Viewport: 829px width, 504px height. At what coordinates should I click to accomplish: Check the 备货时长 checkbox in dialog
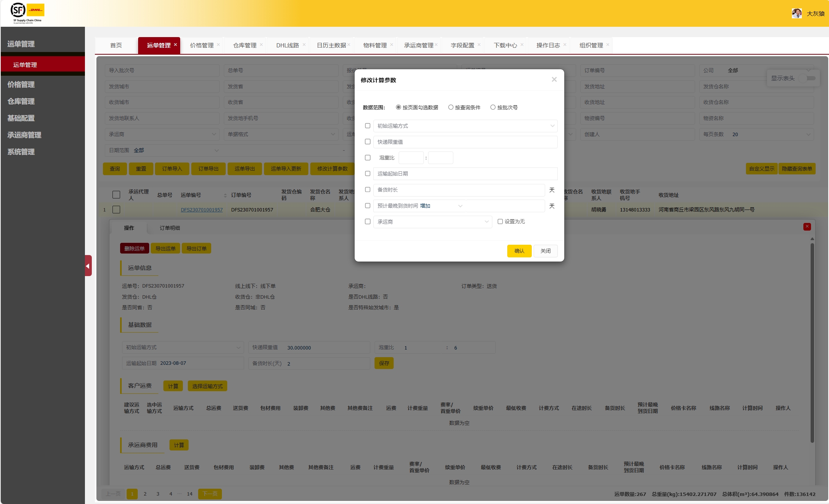click(368, 190)
